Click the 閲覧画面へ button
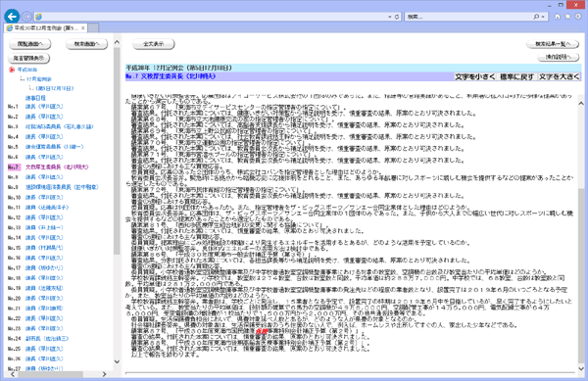This screenshot has height=381, width=588. (x=30, y=44)
